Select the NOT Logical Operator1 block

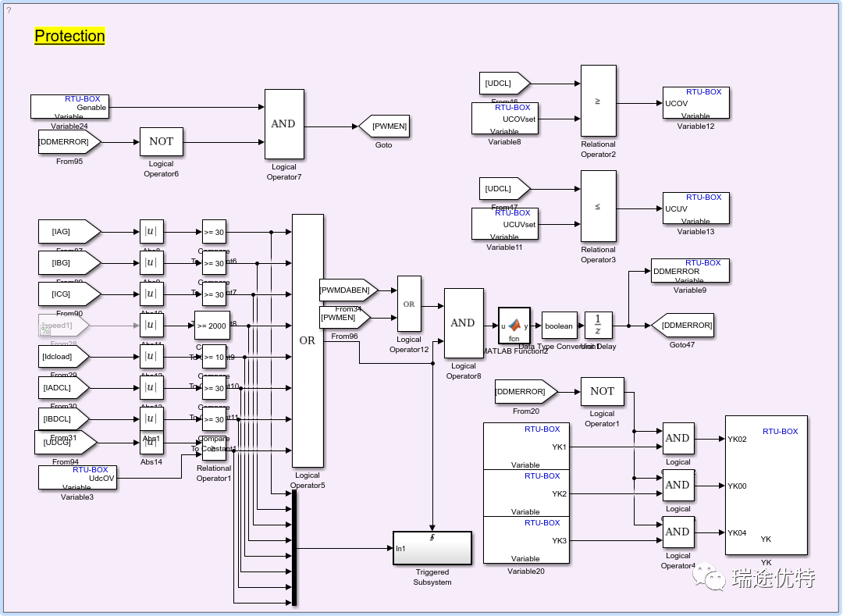pos(602,391)
